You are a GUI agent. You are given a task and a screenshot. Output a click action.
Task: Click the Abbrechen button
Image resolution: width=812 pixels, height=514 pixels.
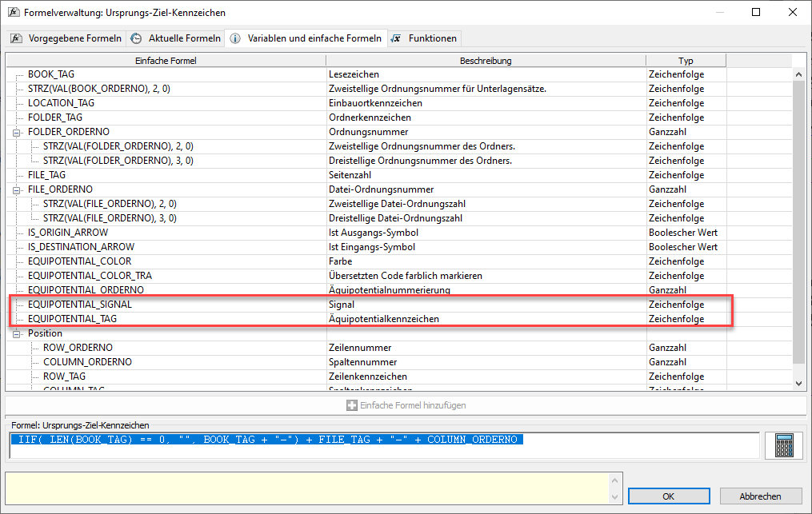(761, 496)
